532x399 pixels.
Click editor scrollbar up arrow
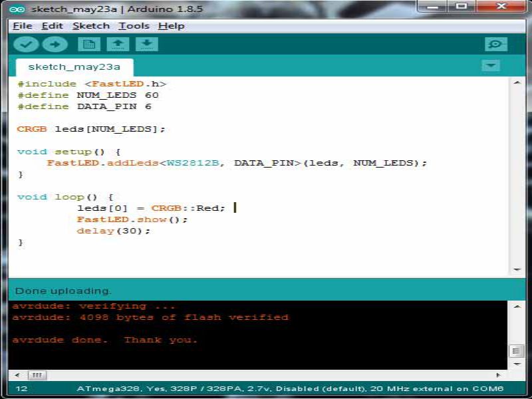(517, 82)
